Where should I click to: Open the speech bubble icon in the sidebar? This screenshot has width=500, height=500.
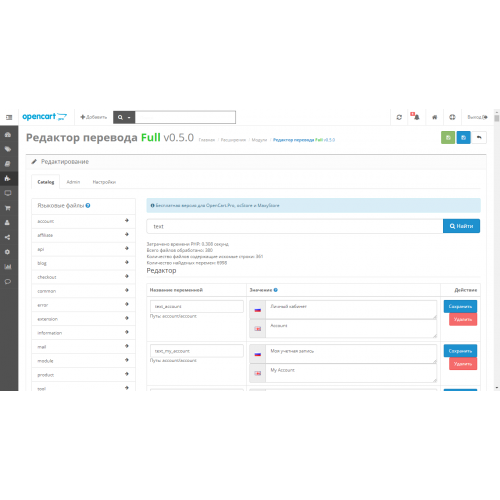8,282
